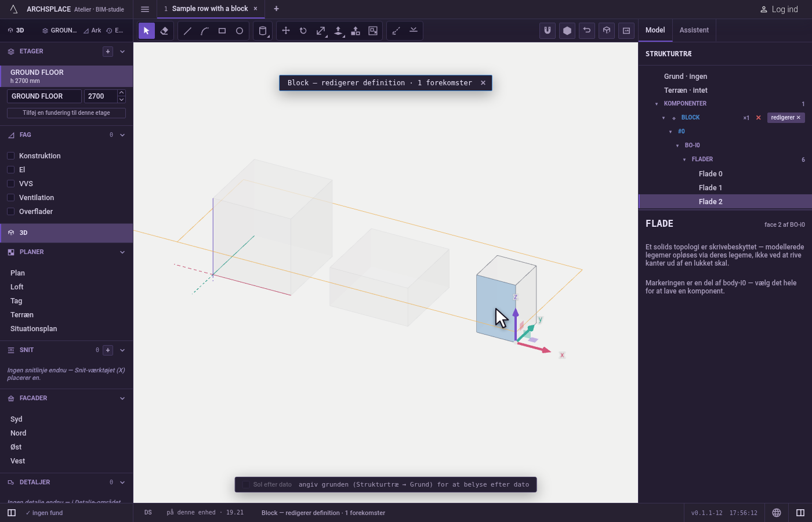Activate the rotate tool
This screenshot has height=522, width=812.
tap(303, 31)
